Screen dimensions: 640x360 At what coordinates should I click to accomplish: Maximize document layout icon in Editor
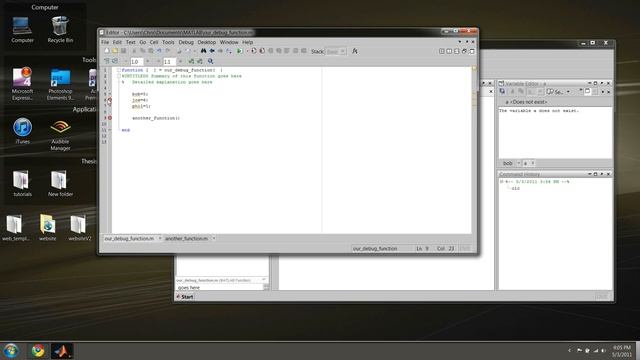click(x=472, y=51)
